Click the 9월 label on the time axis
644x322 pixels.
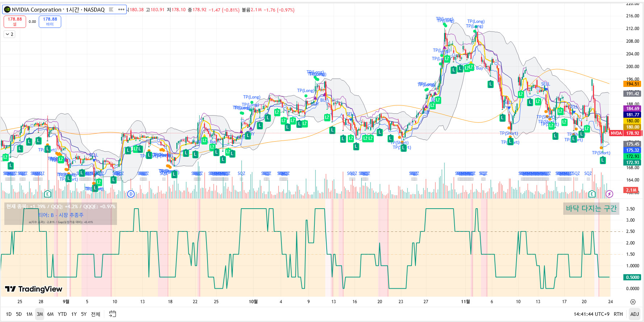66,301
